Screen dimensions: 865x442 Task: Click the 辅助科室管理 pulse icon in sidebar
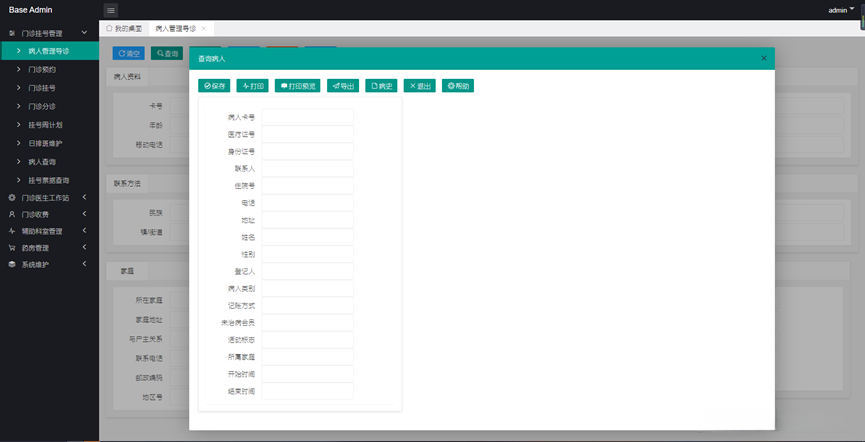tap(12, 231)
